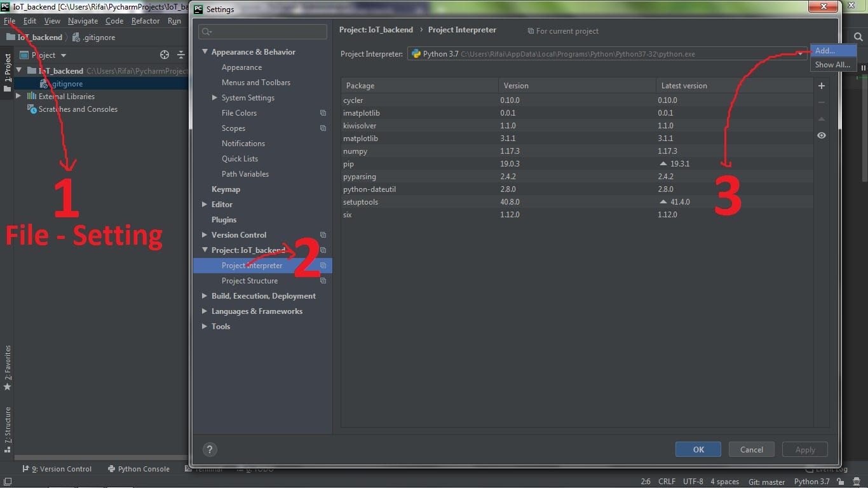Open the Z: Structure side tab

tap(8, 430)
